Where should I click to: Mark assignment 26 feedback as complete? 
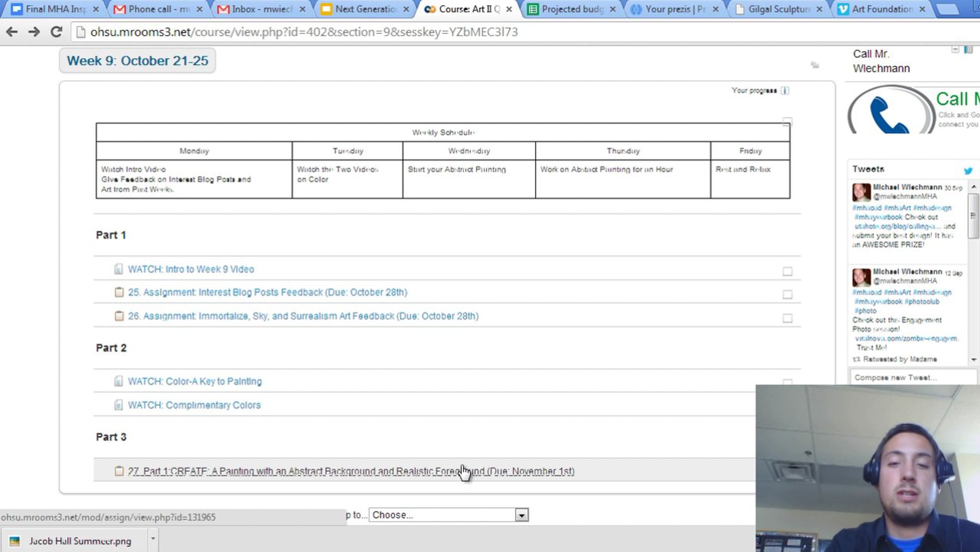pos(787,318)
